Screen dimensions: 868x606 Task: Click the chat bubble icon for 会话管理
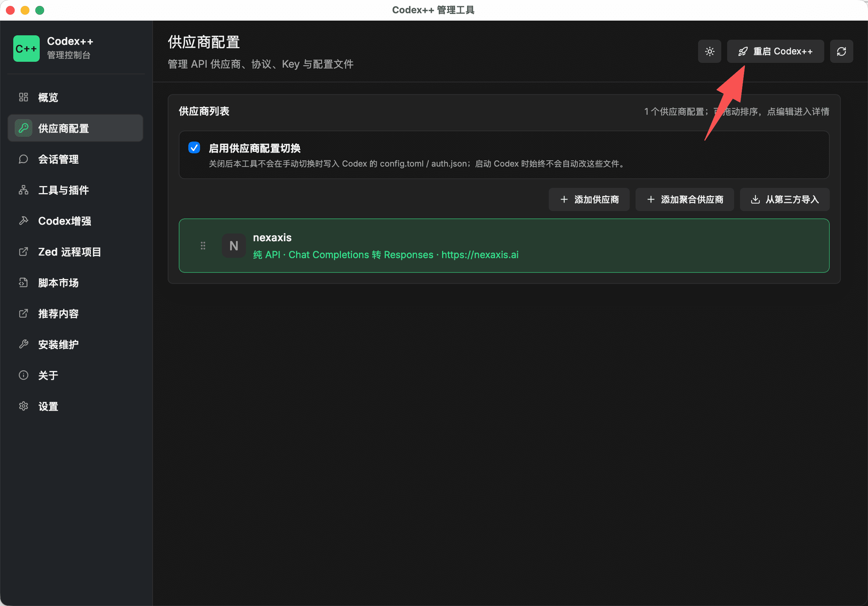pyautogui.click(x=24, y=159)
